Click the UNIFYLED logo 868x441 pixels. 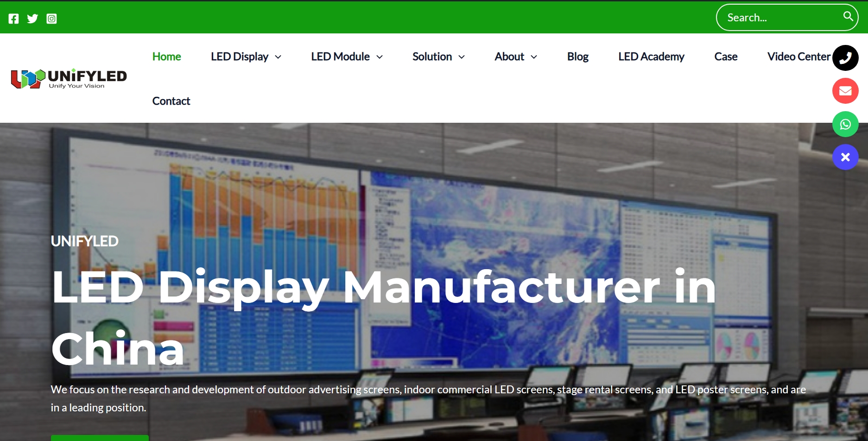coord(69,78)
